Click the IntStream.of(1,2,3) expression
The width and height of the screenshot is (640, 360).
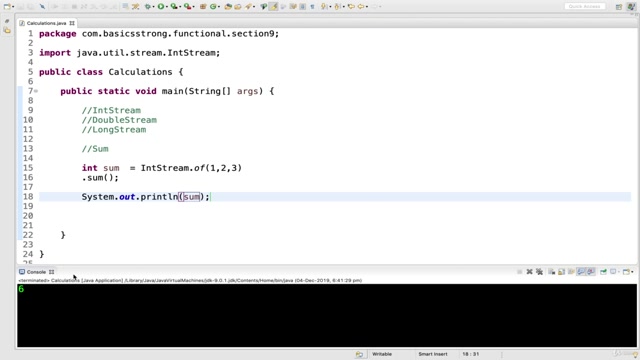(191, 168)
